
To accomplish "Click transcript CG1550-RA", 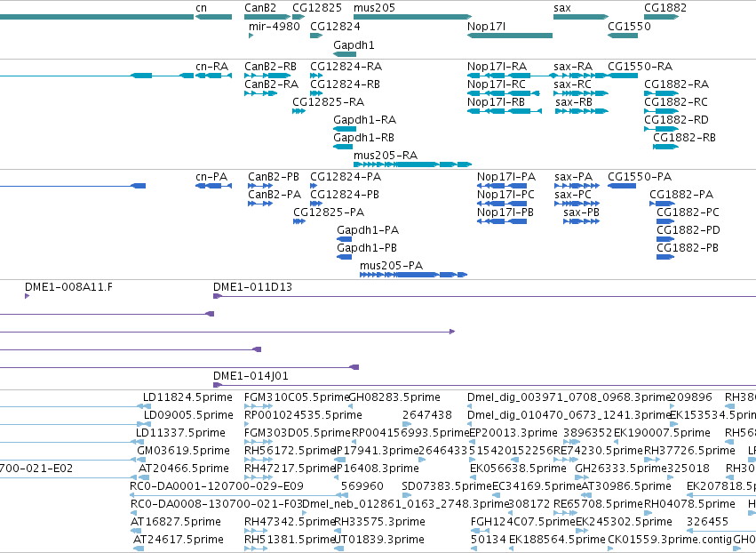I will pyautogui.click(x=623, y=76).
